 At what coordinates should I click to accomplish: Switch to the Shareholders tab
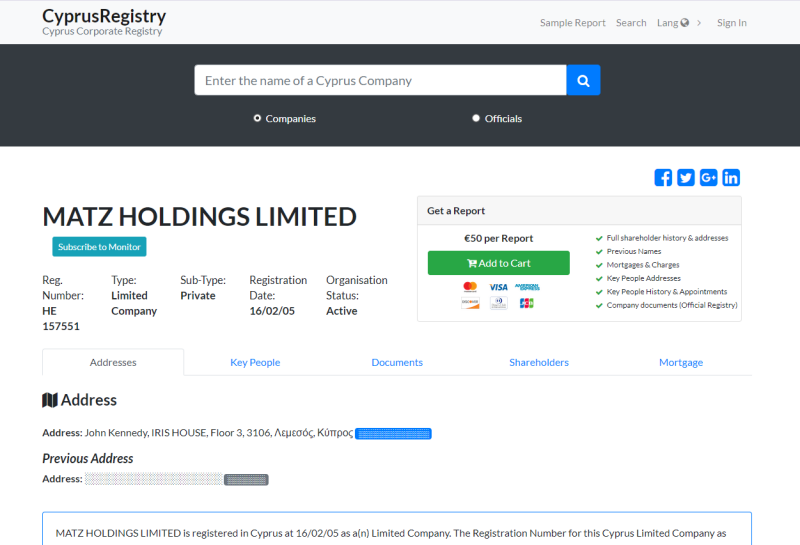click(x=539, y=362)
